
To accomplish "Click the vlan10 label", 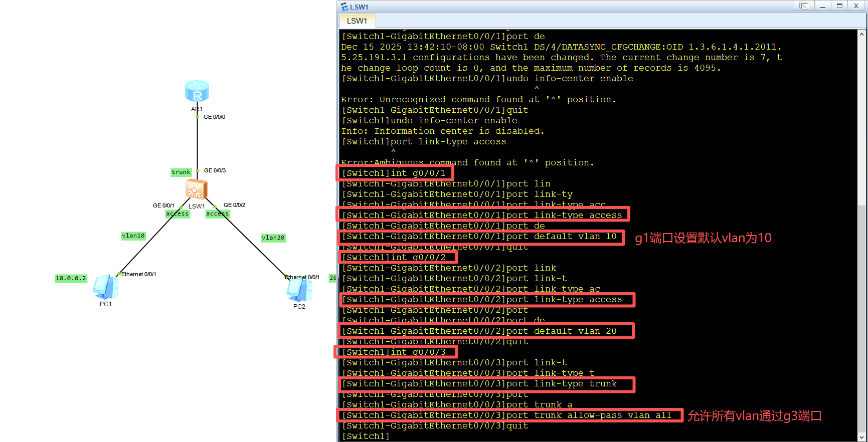I will tap(133, 236).
